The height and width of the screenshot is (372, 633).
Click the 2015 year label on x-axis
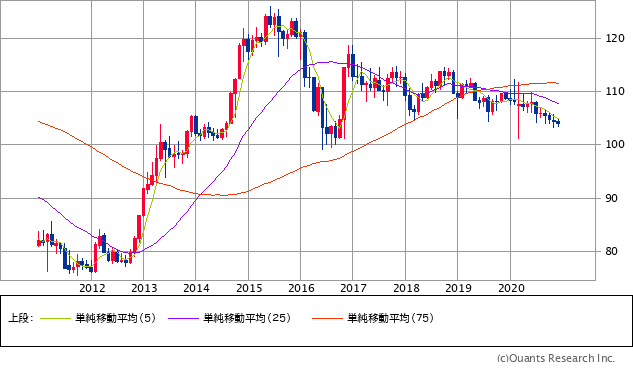point(249,288)
